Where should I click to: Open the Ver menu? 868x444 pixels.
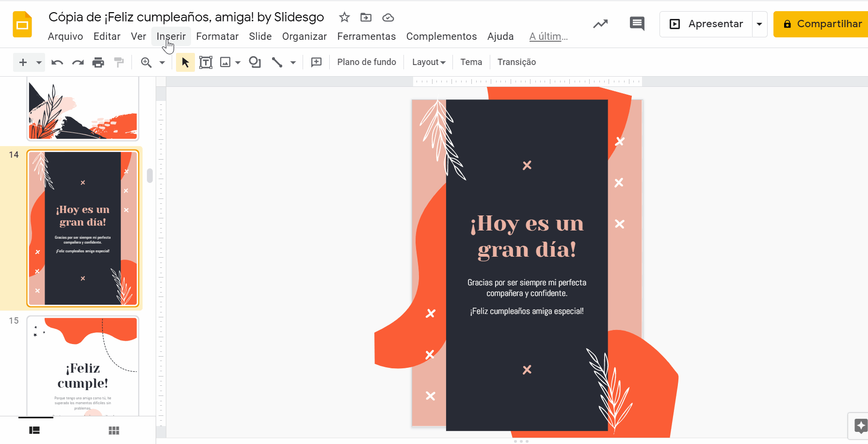pyautogui.click(x=138, y=36)
